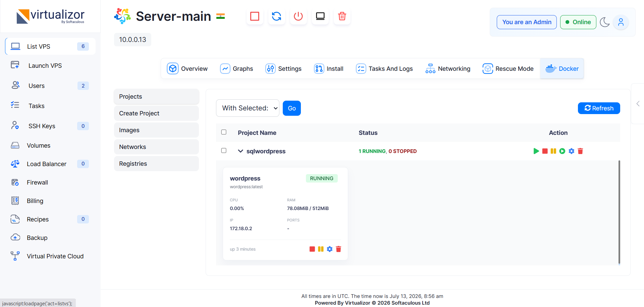
Task: Restart the VPS using the circular arrows icon
Action: pyautogui.click(x=276, y=16)
